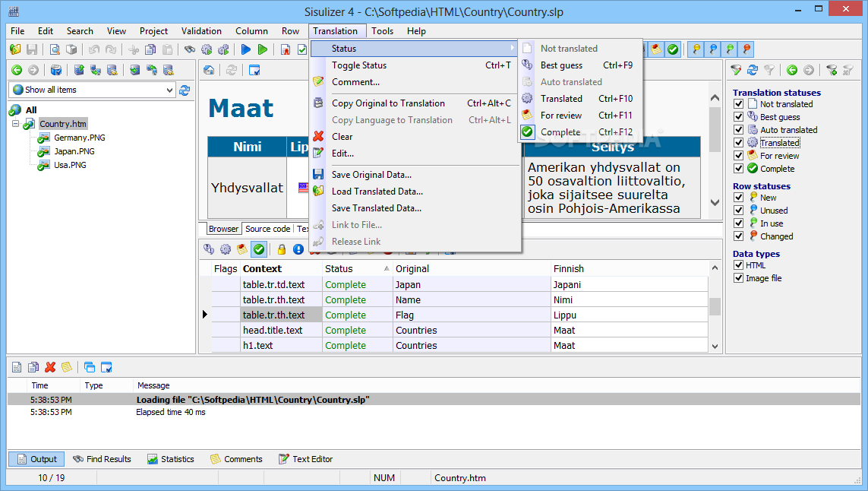
Task: Click the yellow pin New rows filter
Action: click(x=695, y=49)
